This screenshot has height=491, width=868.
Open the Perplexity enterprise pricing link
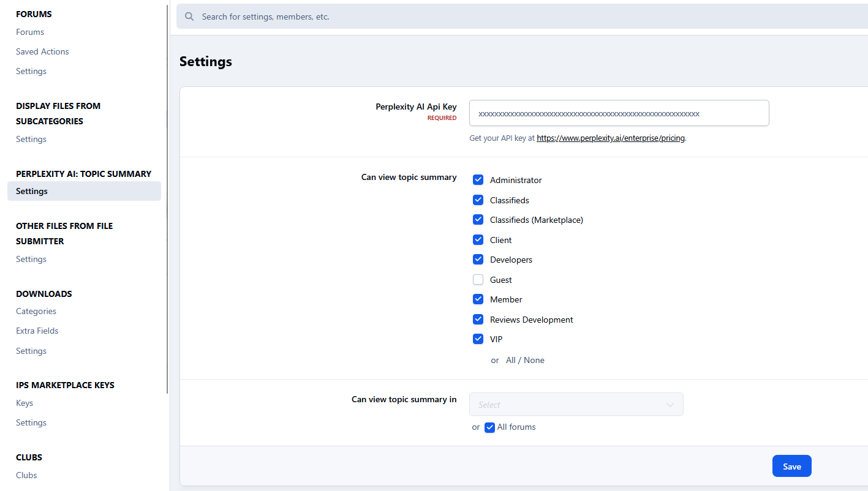[x=611, y=138]
